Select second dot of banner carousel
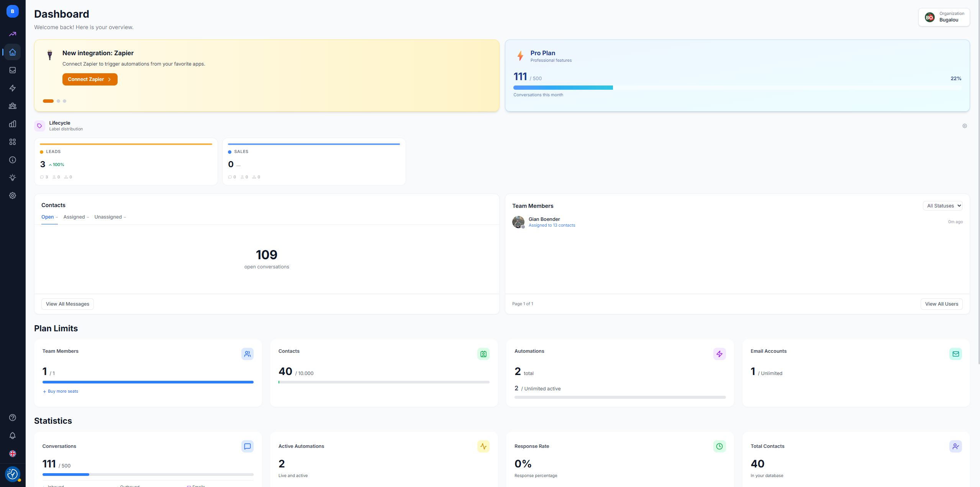 [x=59, y=101]
